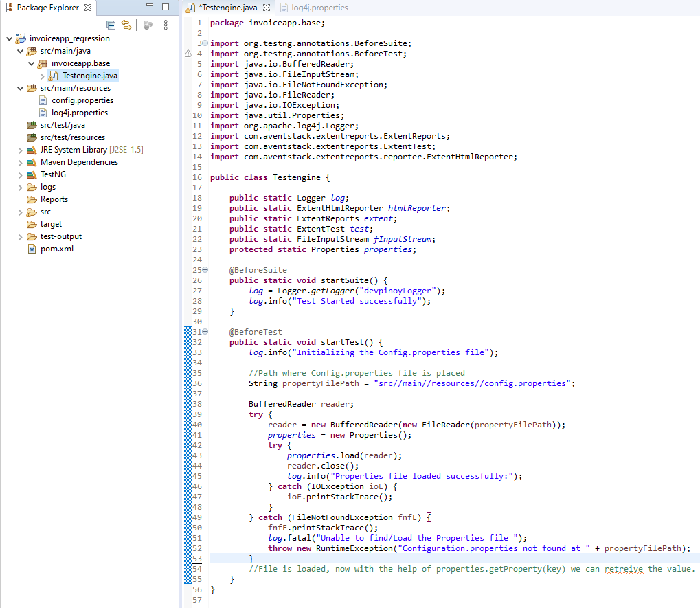Screen dimensions: 700x608
Task: Click the "Properties file loaded successfully:" string
Action: pos(422,476)
